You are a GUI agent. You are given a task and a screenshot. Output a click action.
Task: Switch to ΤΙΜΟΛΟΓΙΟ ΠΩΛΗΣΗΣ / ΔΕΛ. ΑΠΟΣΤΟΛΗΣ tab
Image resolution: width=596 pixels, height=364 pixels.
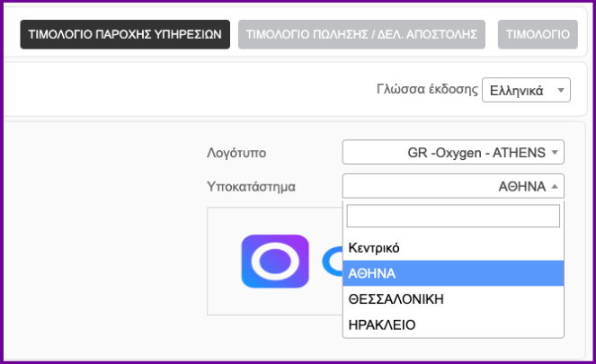362,34
